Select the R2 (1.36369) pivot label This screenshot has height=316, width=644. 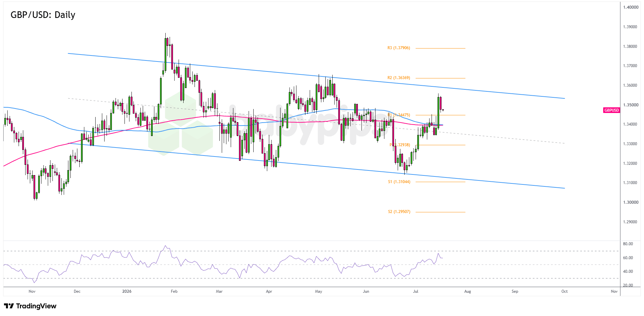399,78
